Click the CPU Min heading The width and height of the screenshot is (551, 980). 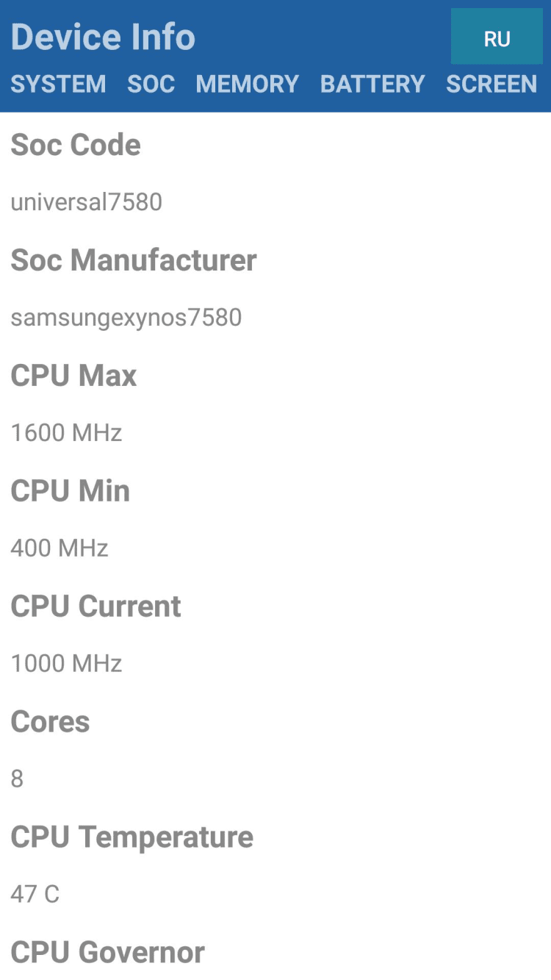coord(70,491)
